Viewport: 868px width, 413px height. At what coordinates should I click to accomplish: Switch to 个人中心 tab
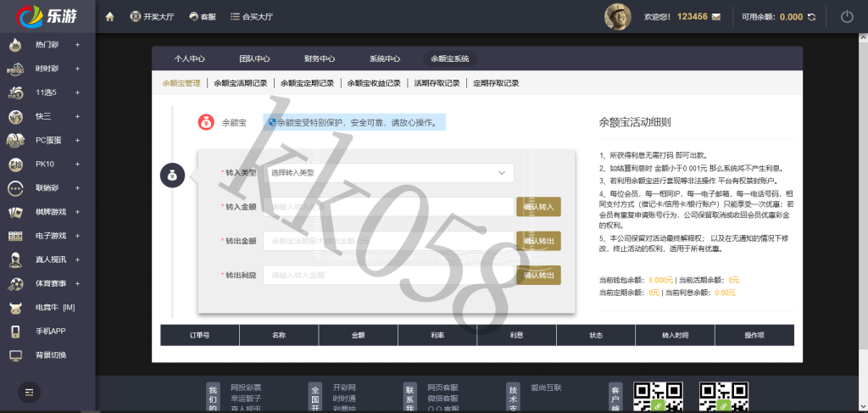(x=190, y=59)
